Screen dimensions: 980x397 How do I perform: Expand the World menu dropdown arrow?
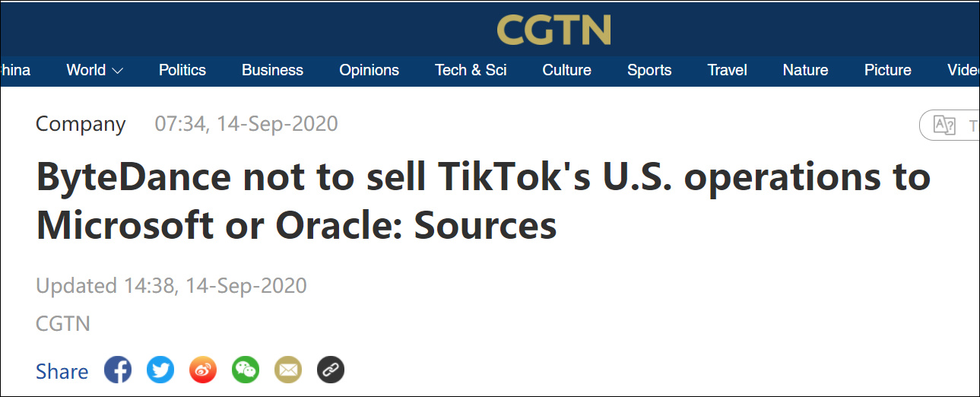click(117, 71)
